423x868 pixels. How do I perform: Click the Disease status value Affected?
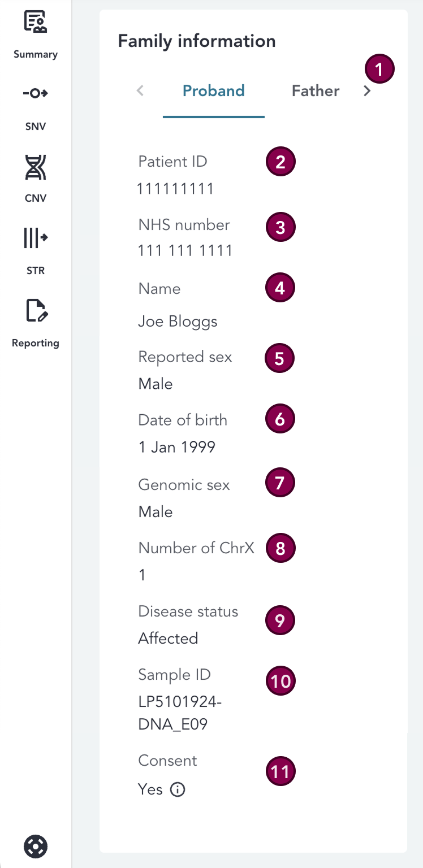tap(168, 638)
